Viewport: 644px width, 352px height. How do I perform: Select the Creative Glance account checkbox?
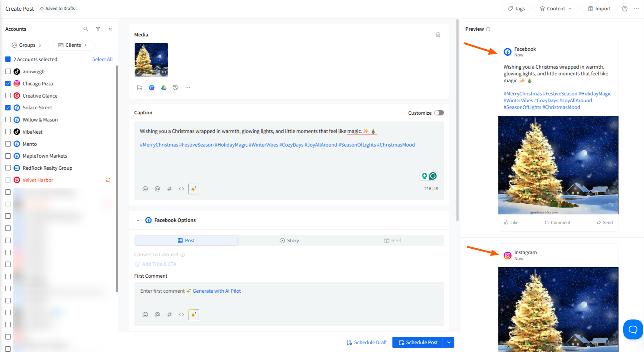tap(8, 96)
